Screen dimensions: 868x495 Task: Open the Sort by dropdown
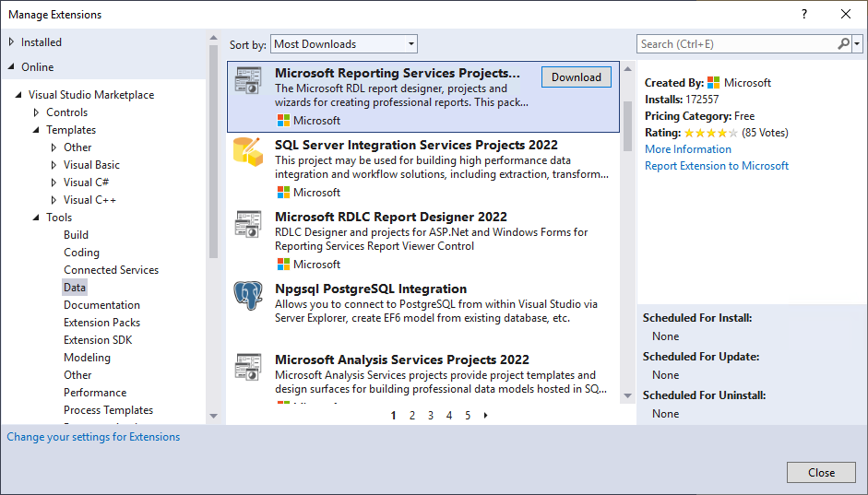click(344, 44)
